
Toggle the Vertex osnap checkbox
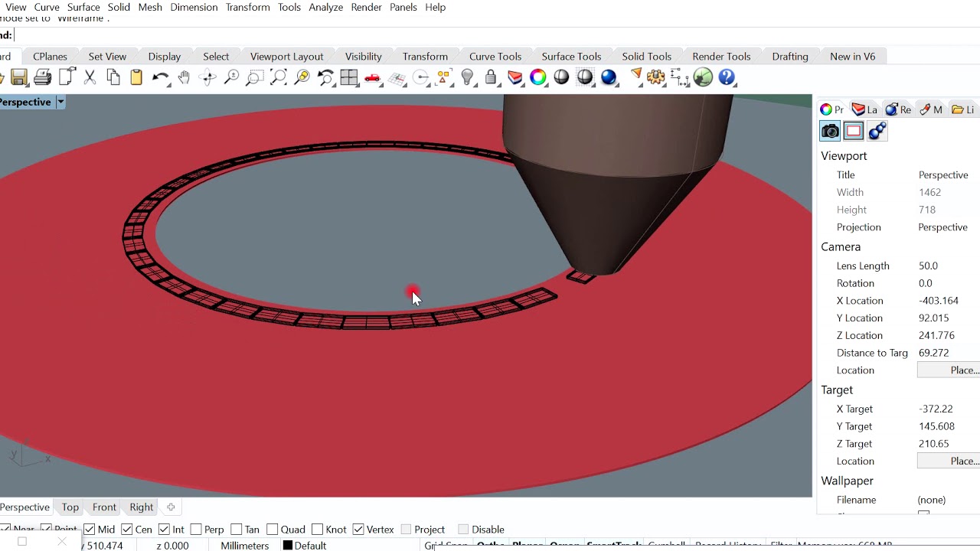pos(358,530)
